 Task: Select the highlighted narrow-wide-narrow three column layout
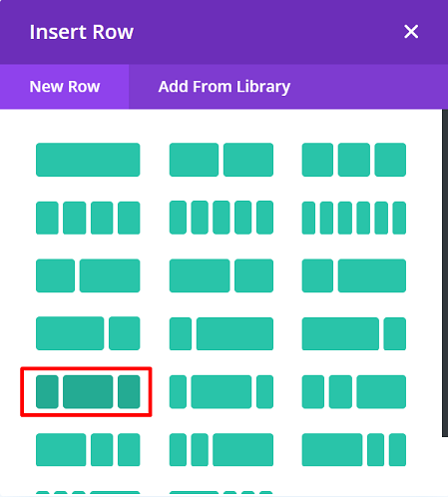tap(88, 392)
